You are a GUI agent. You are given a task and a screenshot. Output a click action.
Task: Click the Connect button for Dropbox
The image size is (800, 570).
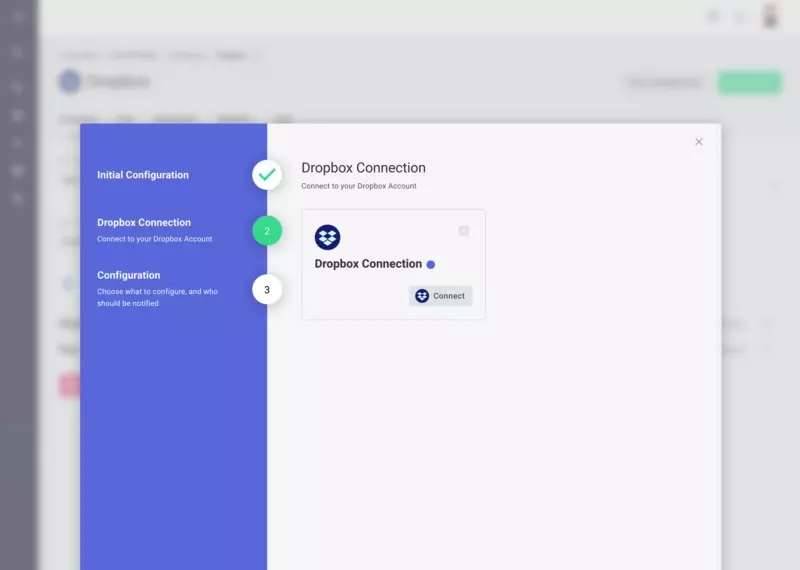(x=440, y=296)
